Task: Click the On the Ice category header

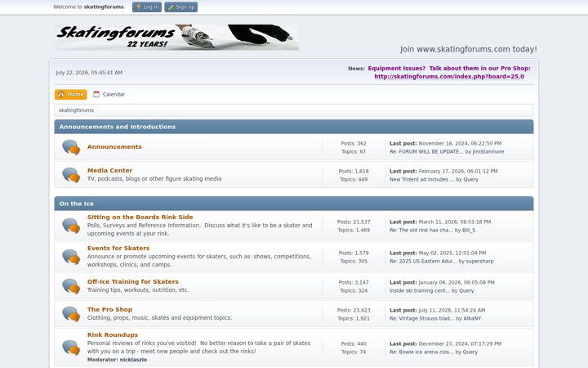Action: (294, 204)
